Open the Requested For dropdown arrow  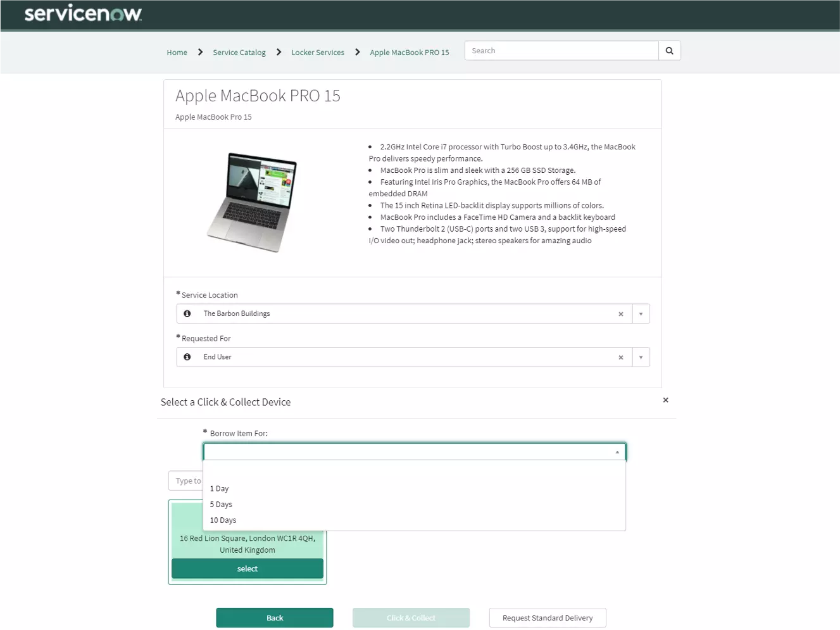641,358
